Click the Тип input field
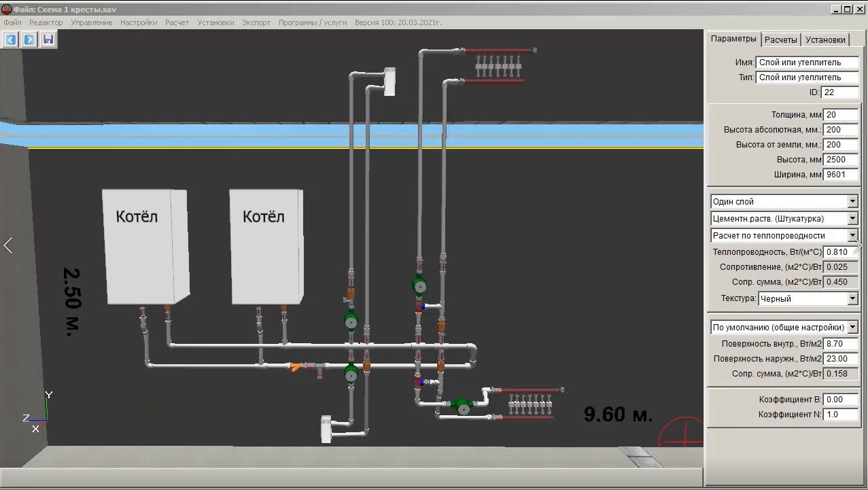 pos(808,77)
